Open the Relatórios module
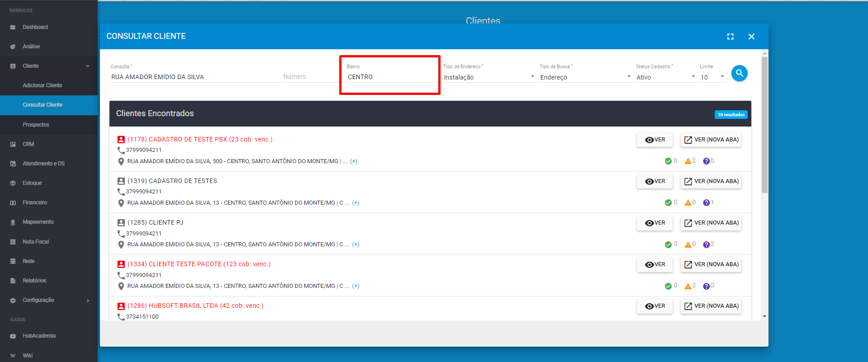868x362 pixels. tap(34, 281)
